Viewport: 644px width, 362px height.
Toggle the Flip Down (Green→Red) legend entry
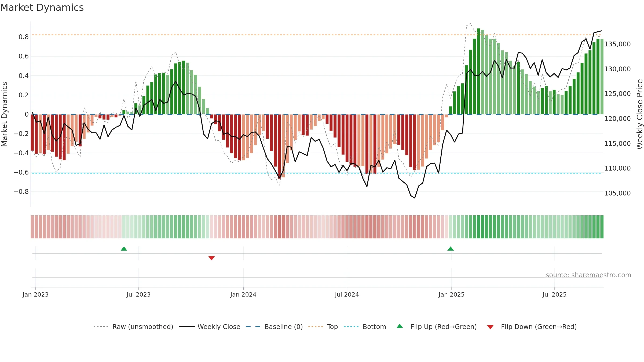tap(532, 327)
